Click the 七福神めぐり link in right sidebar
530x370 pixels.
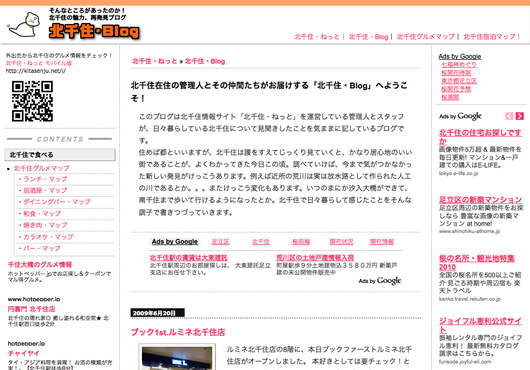[459, 64]
